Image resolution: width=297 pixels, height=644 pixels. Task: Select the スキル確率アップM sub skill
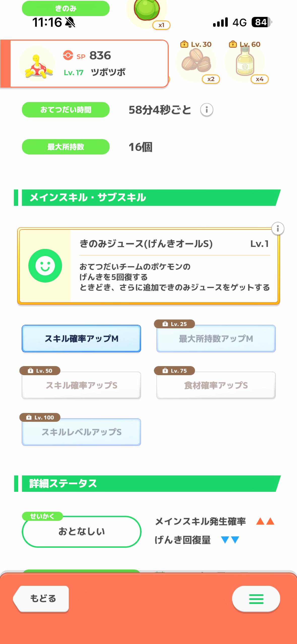click(81, 339)
